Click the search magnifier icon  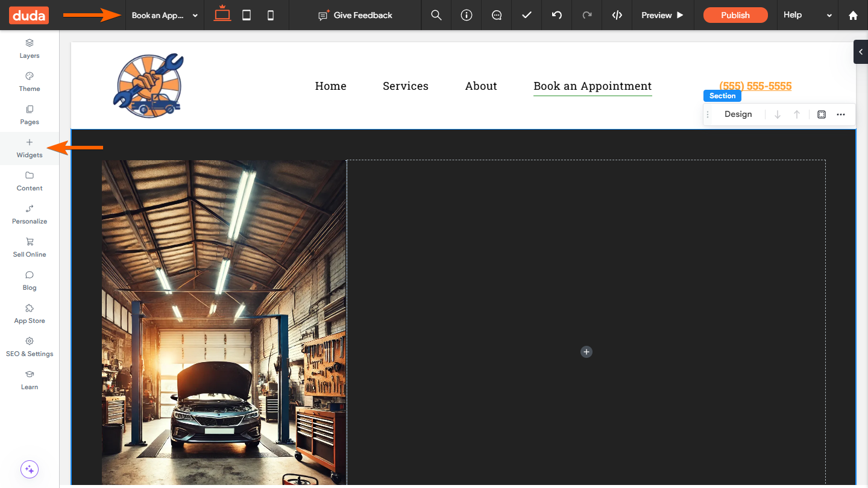(x=436, y=15)
